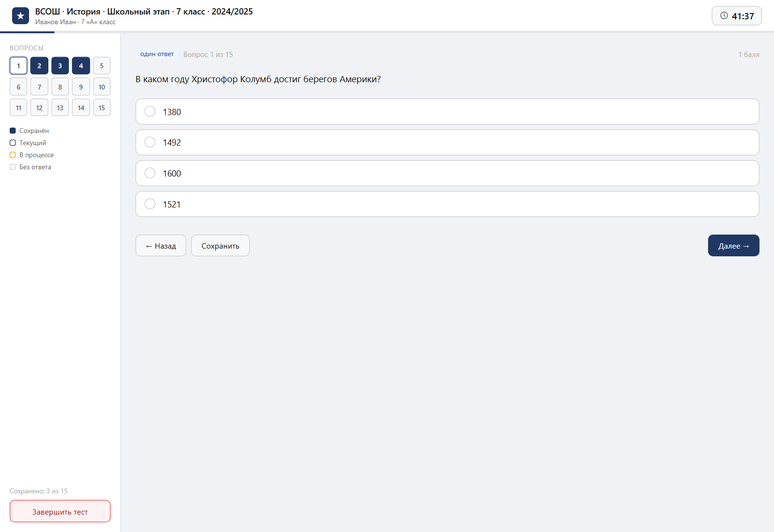The image size is (774, 532).
Task: Click the ВСОШ История title text
Action: click(144, 12)
